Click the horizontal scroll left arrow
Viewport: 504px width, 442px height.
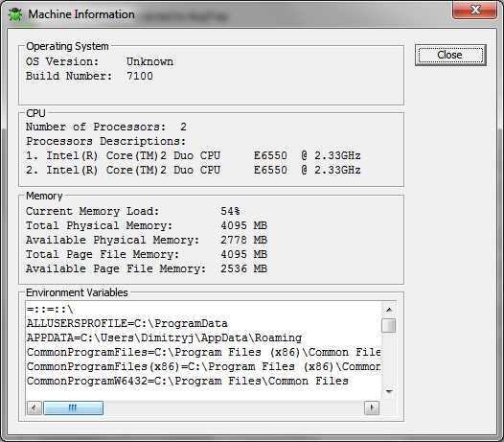[x=34, y=408]
